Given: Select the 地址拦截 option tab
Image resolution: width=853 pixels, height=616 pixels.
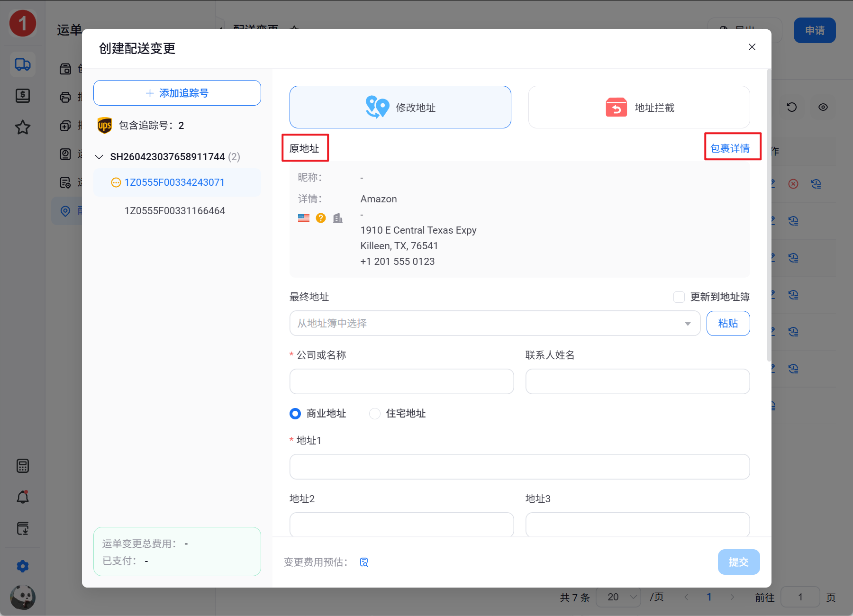Looking at the screenshot, I should pos(639,107).
